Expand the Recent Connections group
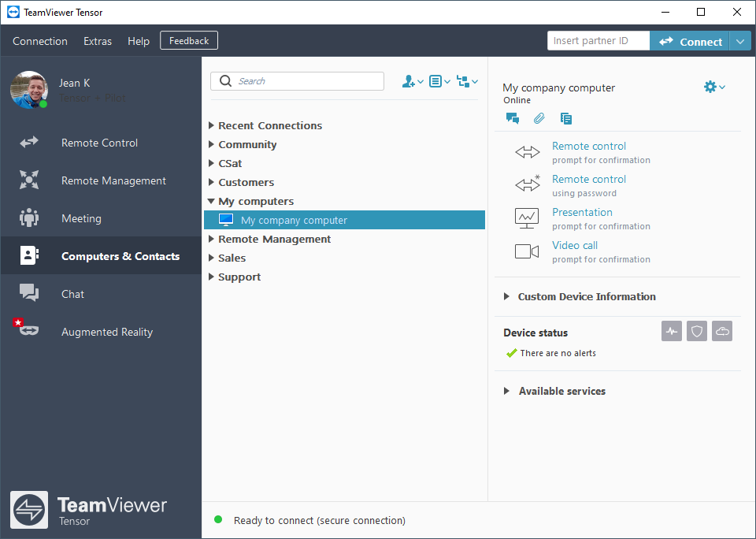The height and width of the screenshot is (539, 756). click(211, 125)
